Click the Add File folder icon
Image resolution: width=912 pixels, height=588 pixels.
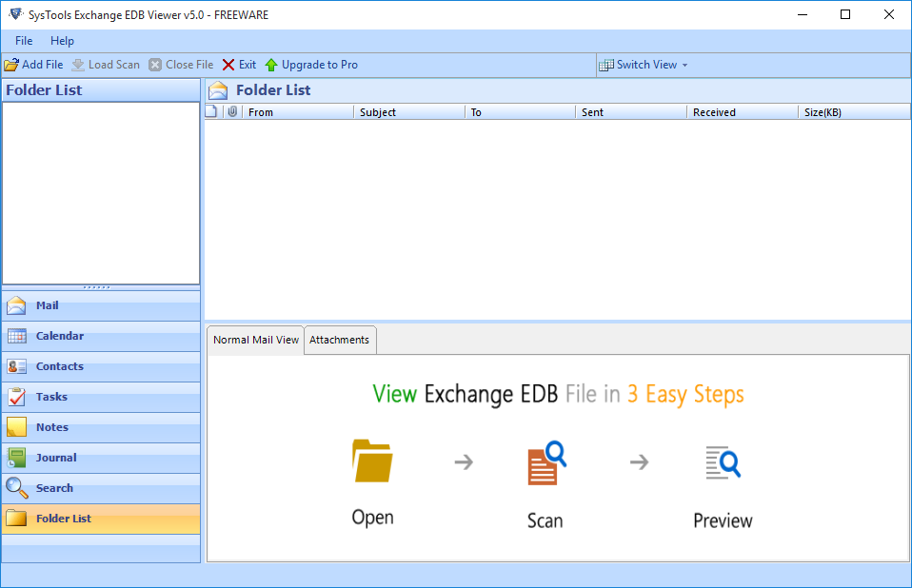(x=11, y=65)
